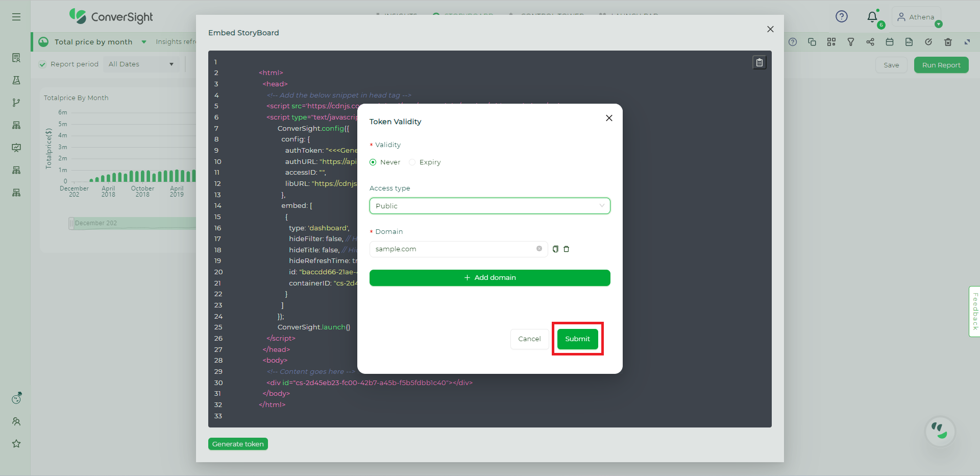Image resolution: width=980 pixels, height=476 pixels.
Task: Close the Token Validity dialog
Action: pyautogui.click(x=609, y=118)
